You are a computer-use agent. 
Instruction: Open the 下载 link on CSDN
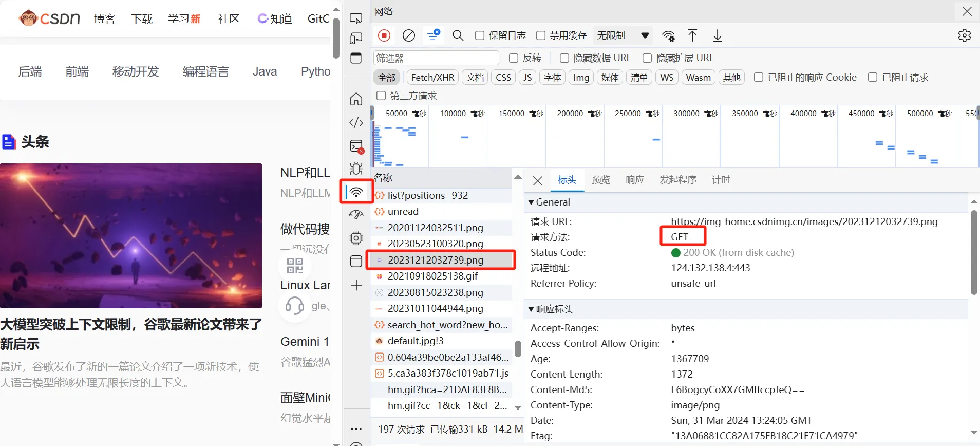(x=142, y=19)
